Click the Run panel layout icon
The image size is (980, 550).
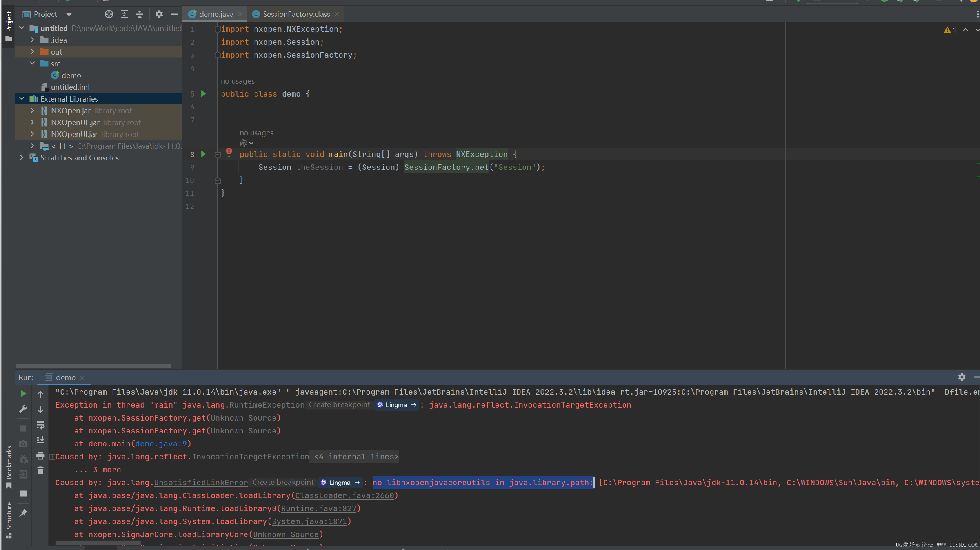click(23, 494)
